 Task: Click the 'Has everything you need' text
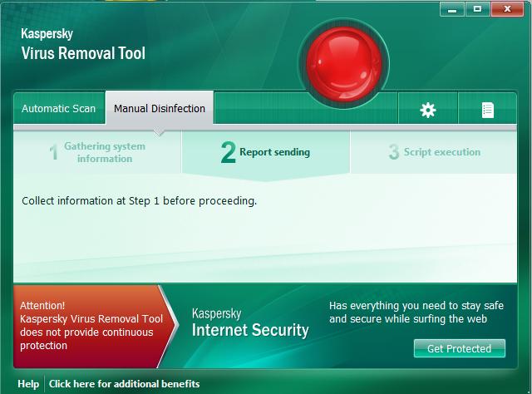coord(416,313)
